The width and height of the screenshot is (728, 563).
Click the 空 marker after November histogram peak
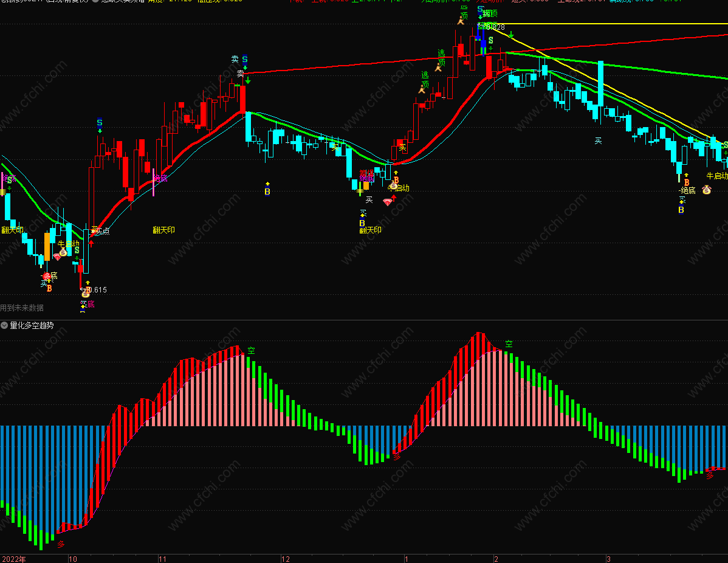click(251, 351)
